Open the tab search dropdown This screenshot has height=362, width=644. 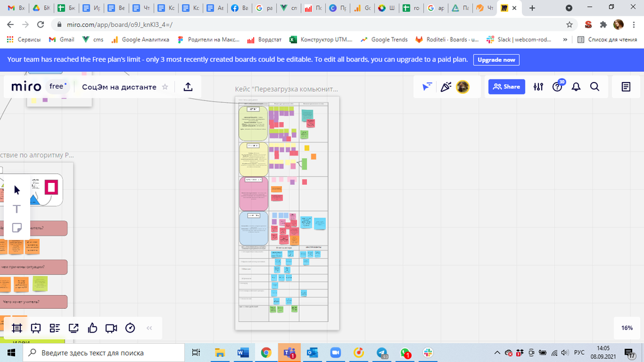(x=569, y=8)
